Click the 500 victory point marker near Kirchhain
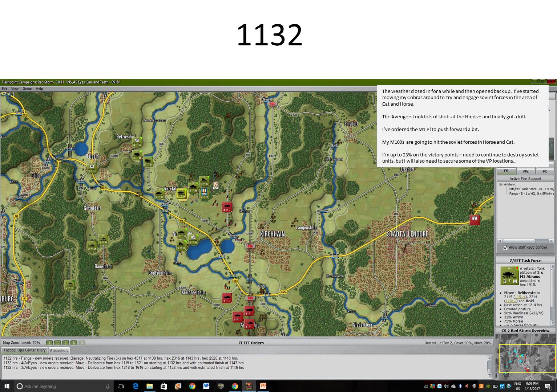 [250, 246]
